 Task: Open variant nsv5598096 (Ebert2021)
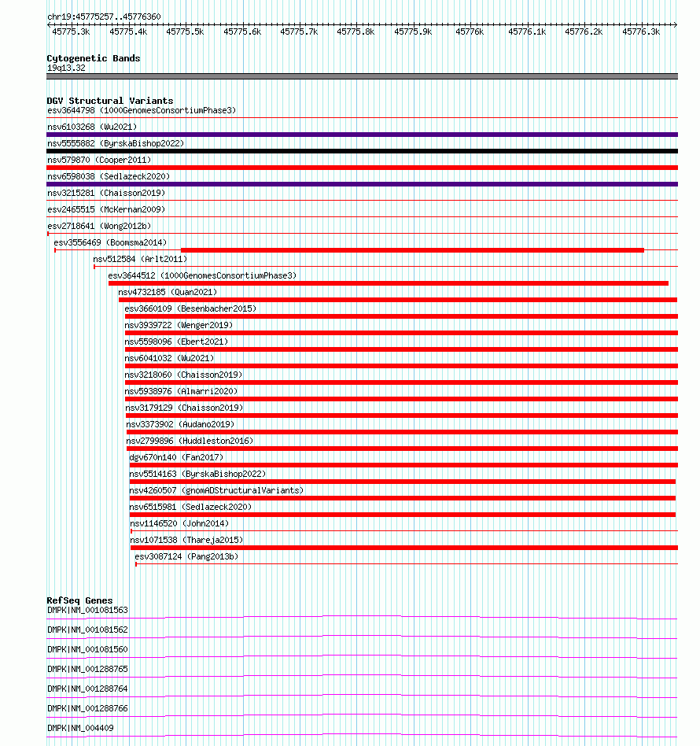tap(176, 342)
